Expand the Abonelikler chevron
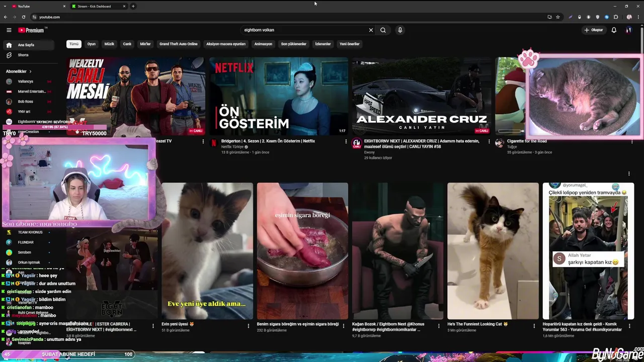644x362 pixels. (30, 71)
